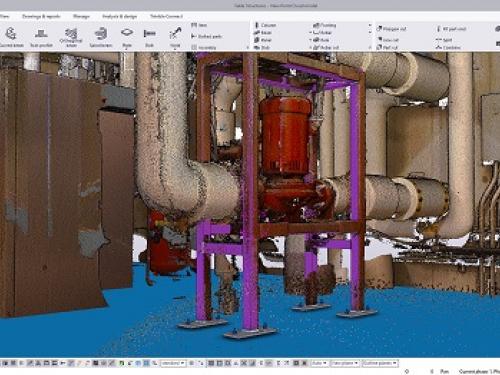Image resolution: width=500 pixels, height=375 pixels.
Task: Select the Rebar tool
Action: (x=323, y=33)
